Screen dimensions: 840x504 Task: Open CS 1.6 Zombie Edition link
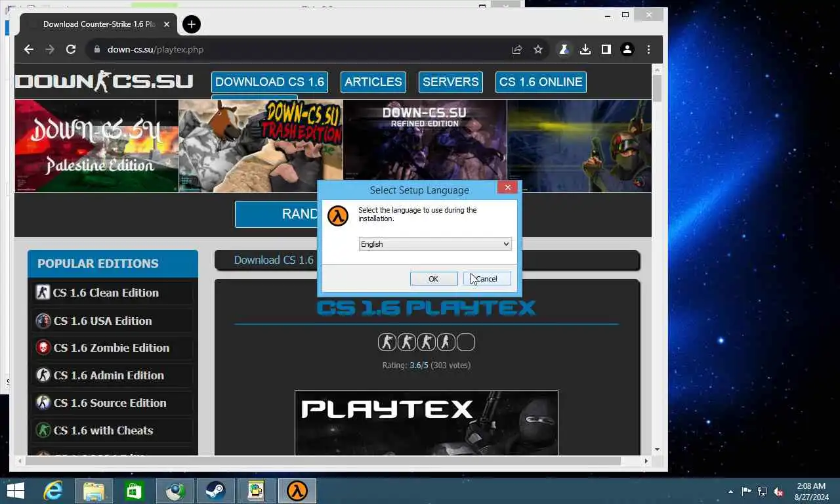pyautogui.click(x=112, y=348)
